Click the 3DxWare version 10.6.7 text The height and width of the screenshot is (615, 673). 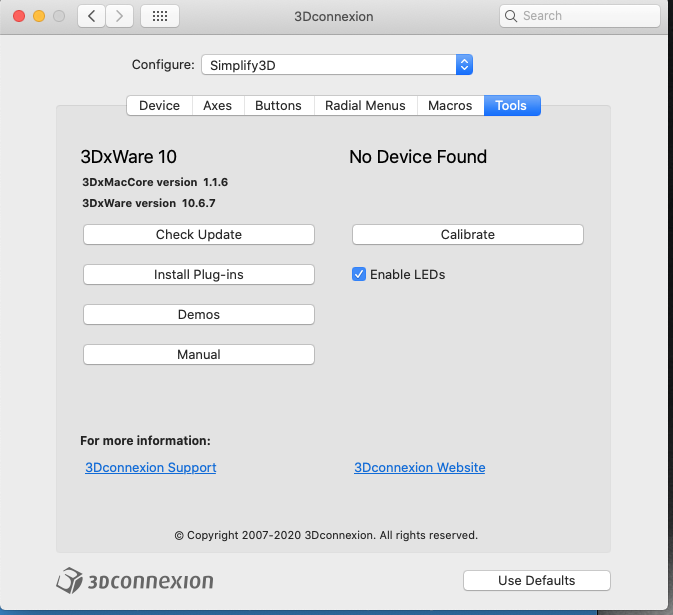(x=149, y=203)
